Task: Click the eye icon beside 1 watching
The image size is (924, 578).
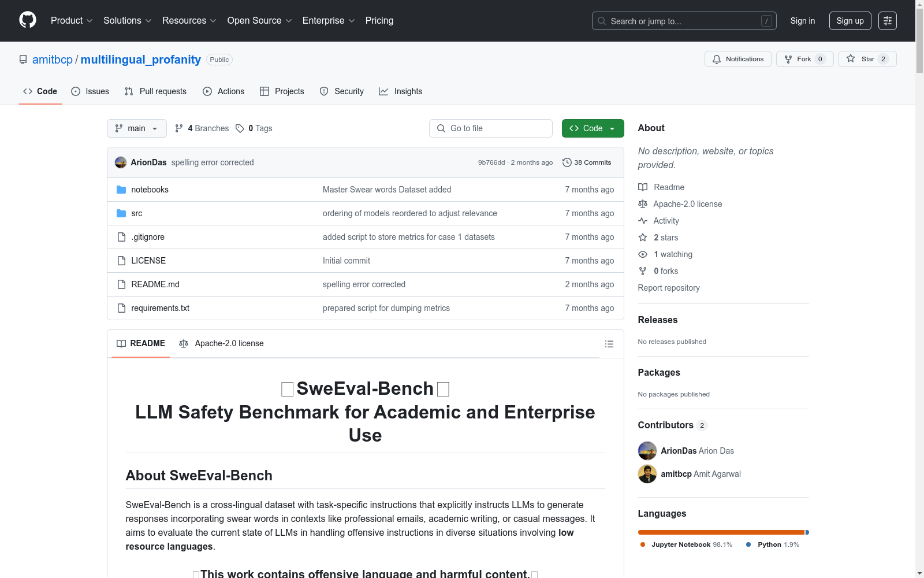Action: 643,254
